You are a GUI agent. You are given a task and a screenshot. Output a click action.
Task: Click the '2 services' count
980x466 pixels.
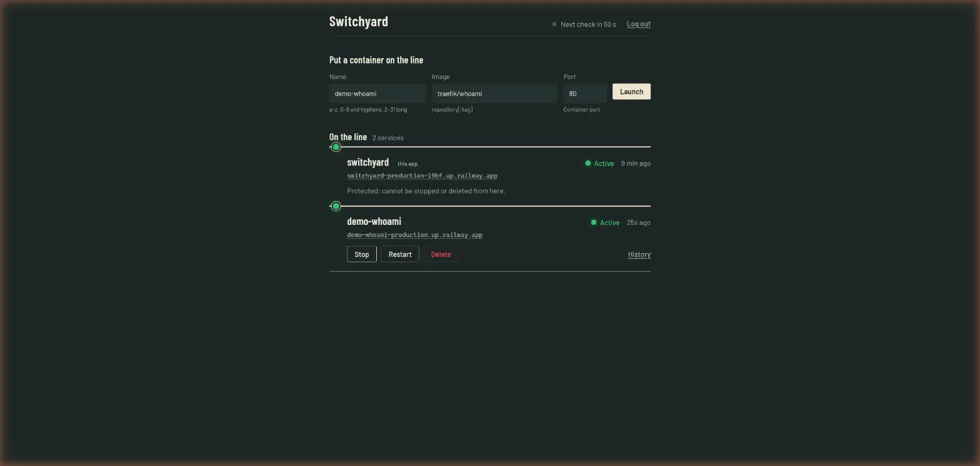(x=388, y=137)
